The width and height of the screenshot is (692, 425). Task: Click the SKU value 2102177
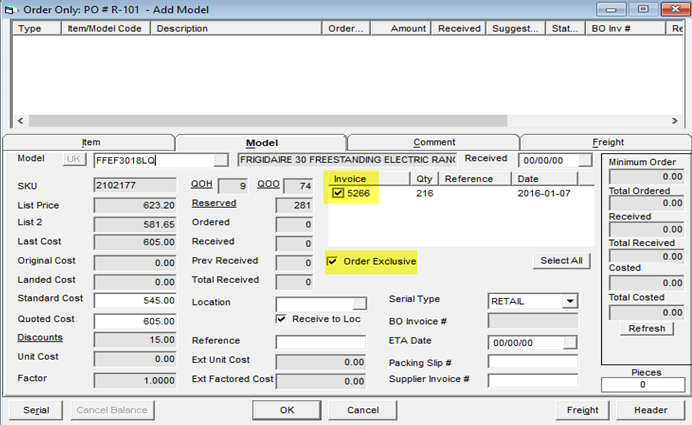click(135, 185)
